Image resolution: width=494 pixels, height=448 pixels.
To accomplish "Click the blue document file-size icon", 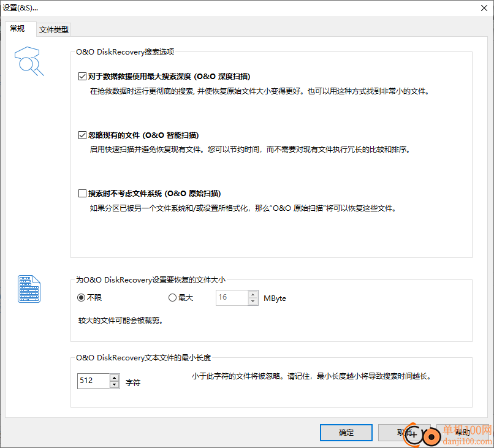I will coord(29,289).
